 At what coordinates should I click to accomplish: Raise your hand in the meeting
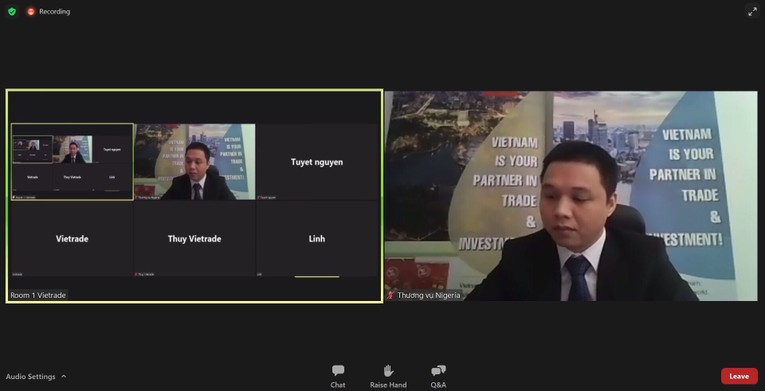388,376
